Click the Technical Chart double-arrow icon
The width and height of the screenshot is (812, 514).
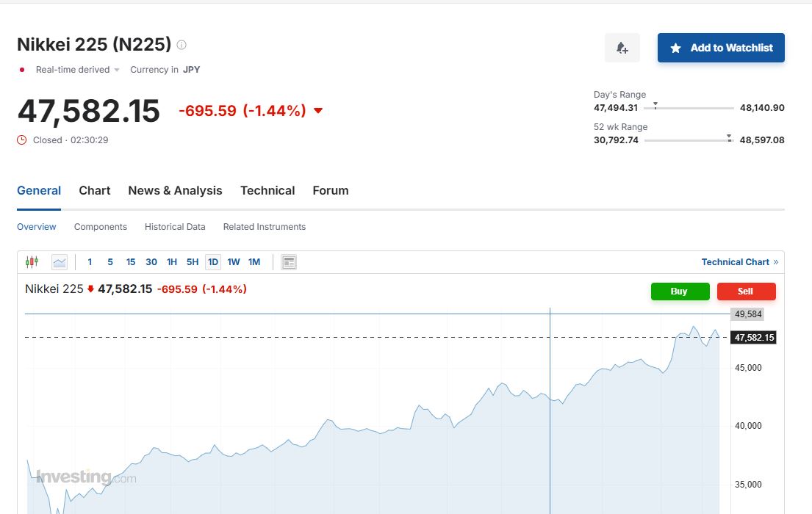pos(775,262)
